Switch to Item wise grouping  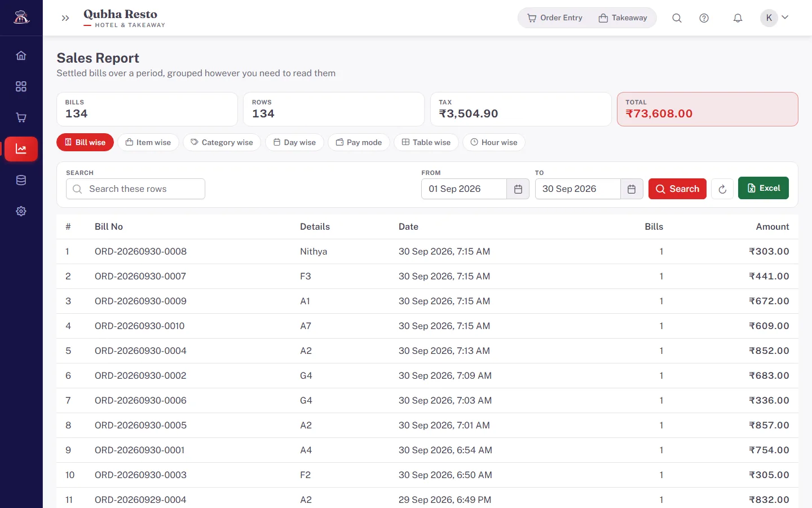pos(148,142)
